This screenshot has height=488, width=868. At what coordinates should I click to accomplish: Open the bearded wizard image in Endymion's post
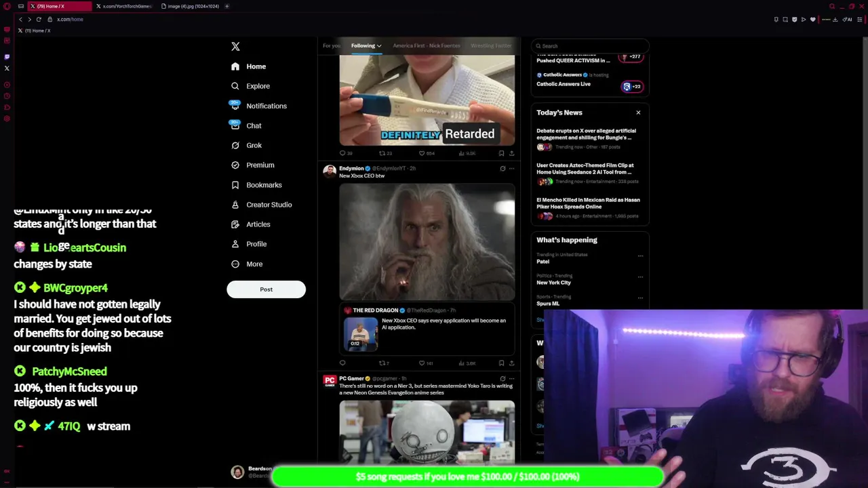pos(427,241)
